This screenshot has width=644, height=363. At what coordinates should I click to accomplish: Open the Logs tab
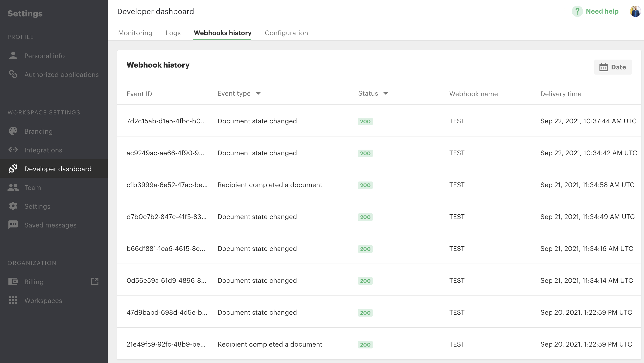173,33
